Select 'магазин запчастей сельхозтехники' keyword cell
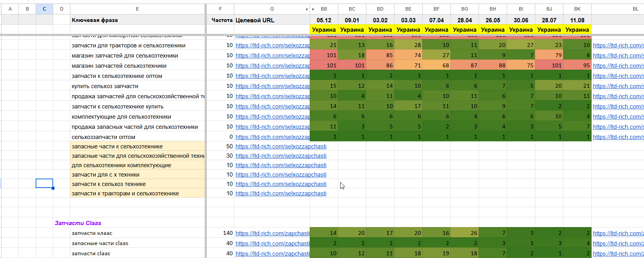Screen dimensions: 644x258 pos(137,66)
